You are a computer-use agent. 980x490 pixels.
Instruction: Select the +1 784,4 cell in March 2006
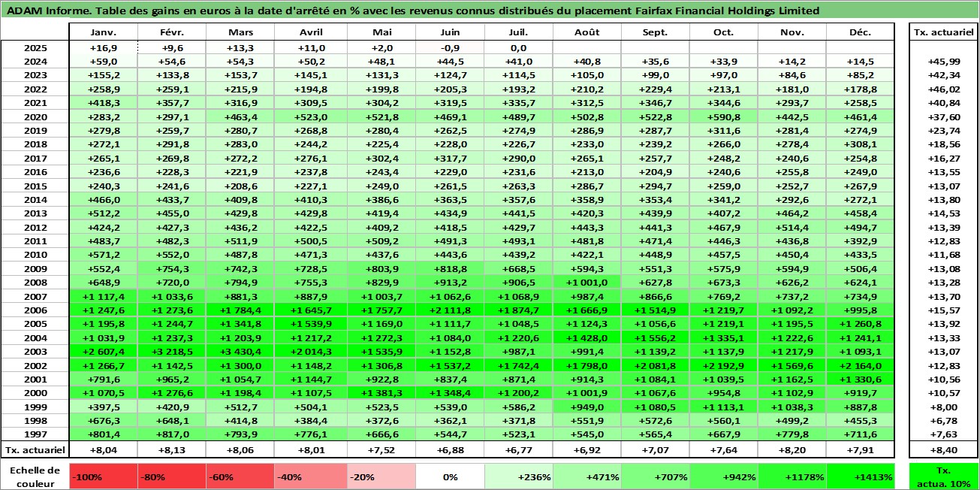[x=240, y=310]
